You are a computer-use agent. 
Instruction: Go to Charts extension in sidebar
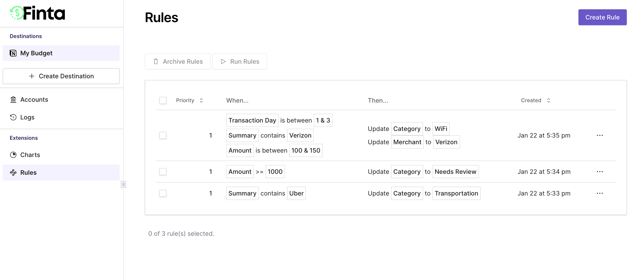[30, 155]
